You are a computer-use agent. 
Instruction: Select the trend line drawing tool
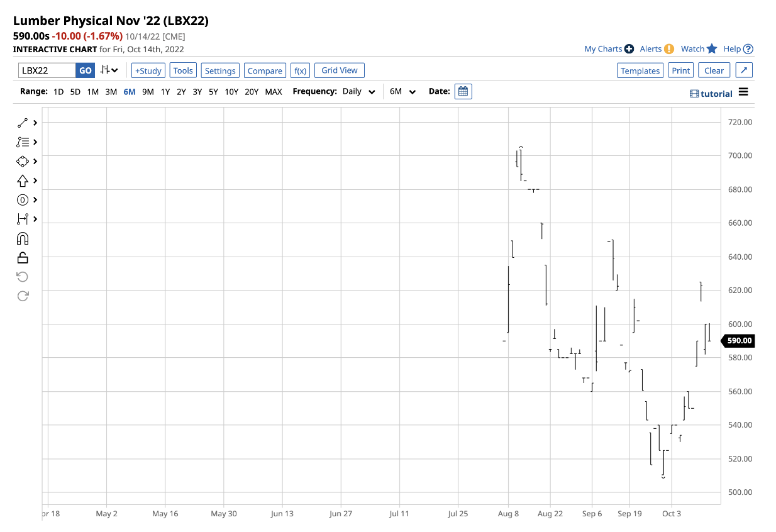[23, 123]
